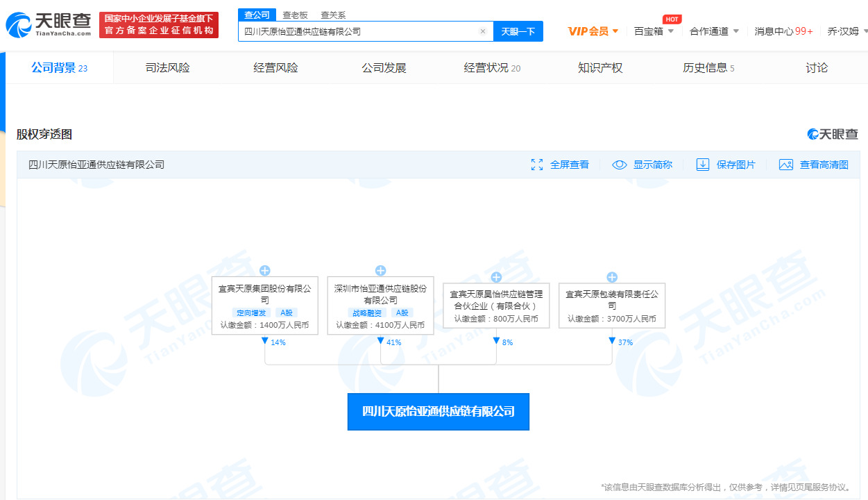Viewport: 868px width, 500px height.
Task: Open the 合作通道 dropdown menu
Action: [x=714, y=31]
